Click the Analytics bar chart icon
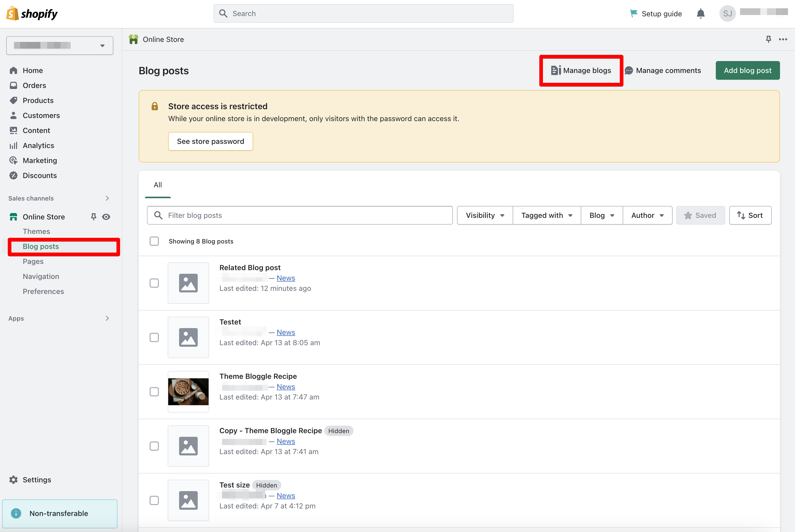Screen dimensions: 795x532 13,146
